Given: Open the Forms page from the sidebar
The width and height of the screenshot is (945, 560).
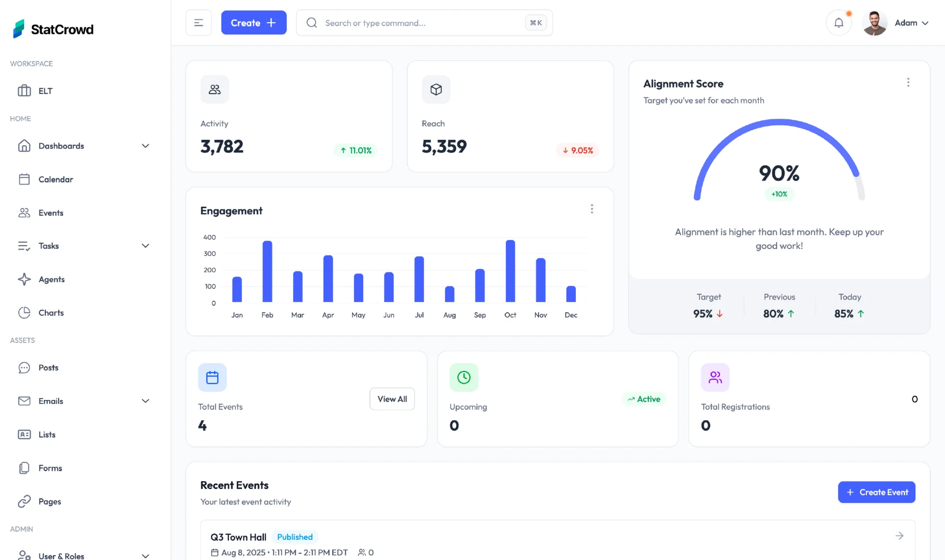Looking at the screenshot, I should [50, 468].
